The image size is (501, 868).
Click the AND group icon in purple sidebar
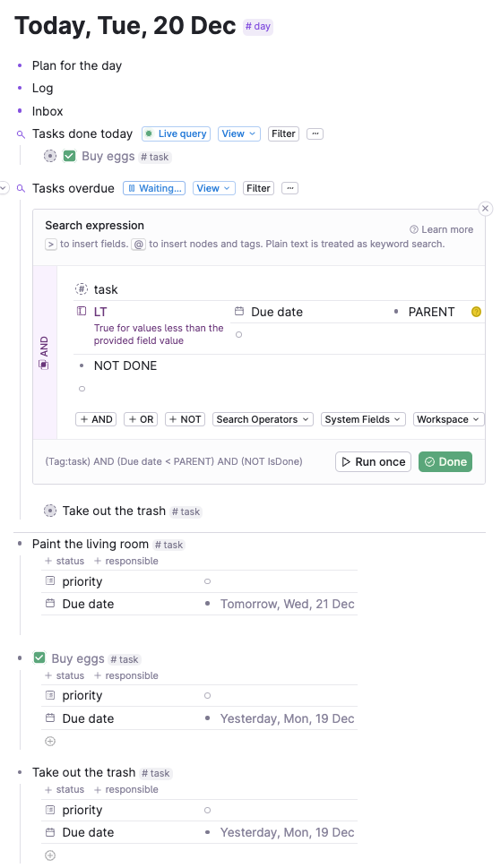44,365
